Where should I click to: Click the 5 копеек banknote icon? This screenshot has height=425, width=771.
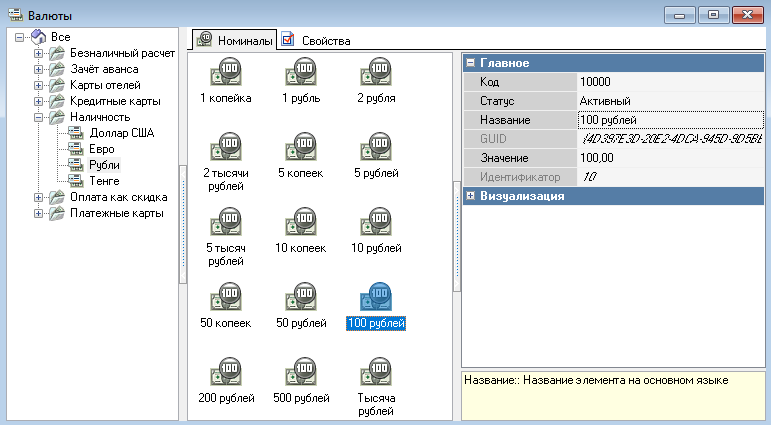300,148
